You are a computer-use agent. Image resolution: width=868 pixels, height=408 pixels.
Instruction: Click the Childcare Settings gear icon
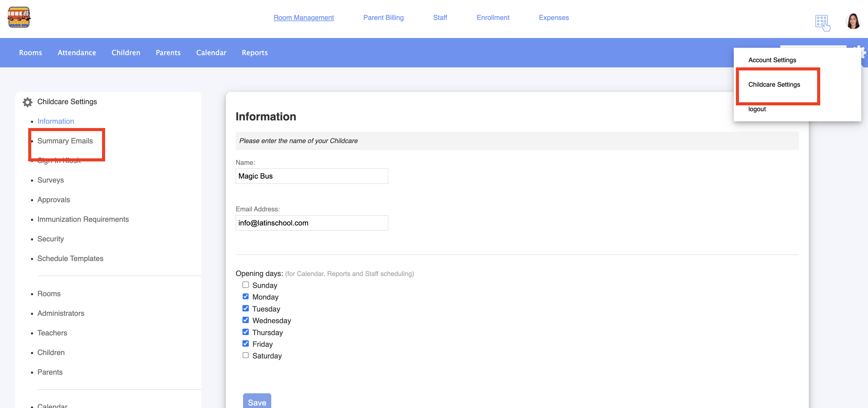tap(27, 102)
